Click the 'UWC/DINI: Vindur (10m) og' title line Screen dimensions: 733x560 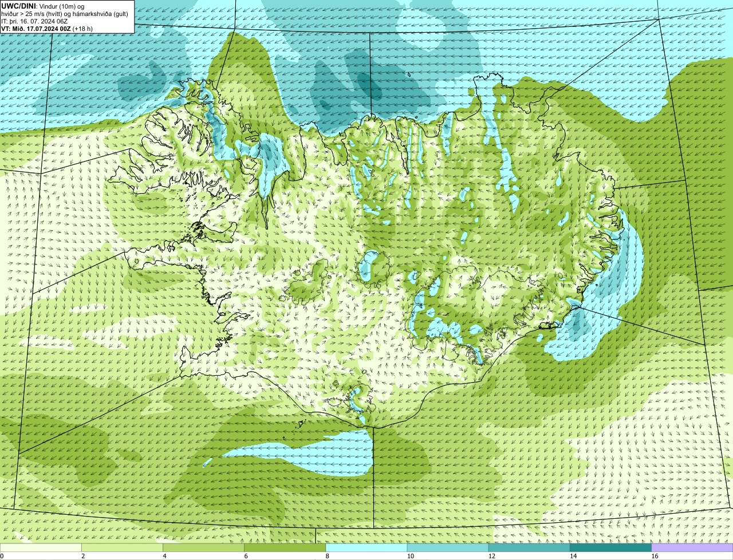click(43, 6)
